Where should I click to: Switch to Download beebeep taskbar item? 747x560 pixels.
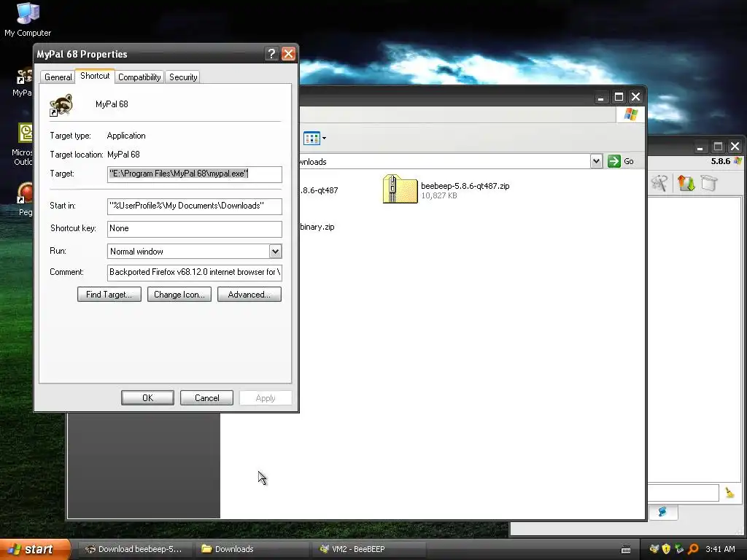[x=134, y=549]
